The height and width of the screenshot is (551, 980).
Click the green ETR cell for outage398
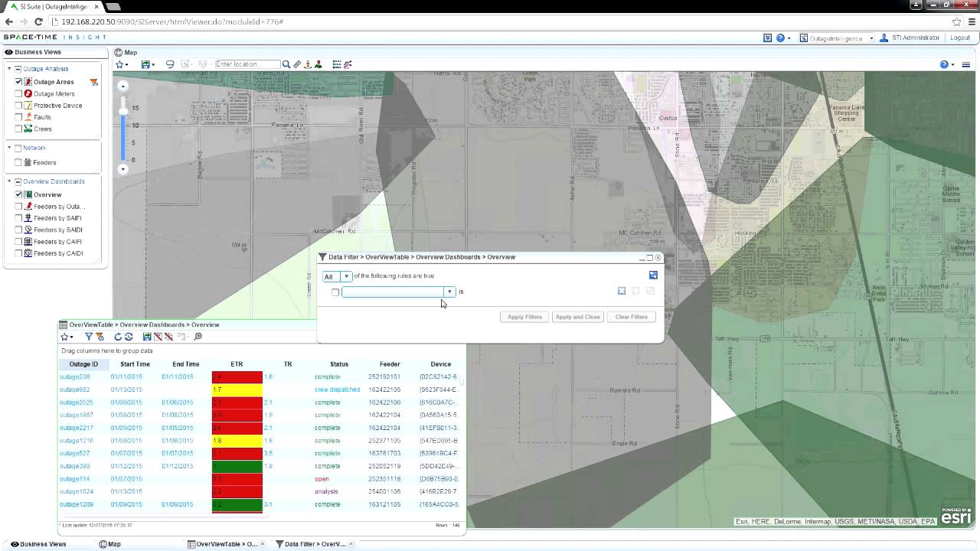237,466
